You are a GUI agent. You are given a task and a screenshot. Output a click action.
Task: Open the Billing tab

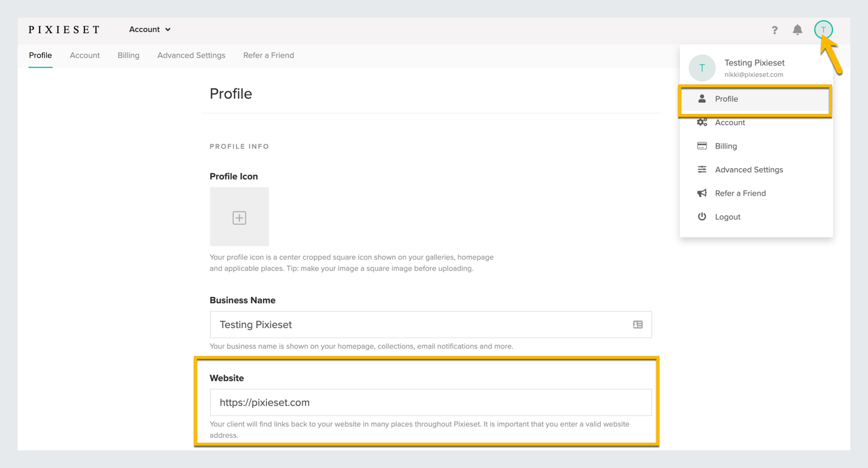(129, 55)
